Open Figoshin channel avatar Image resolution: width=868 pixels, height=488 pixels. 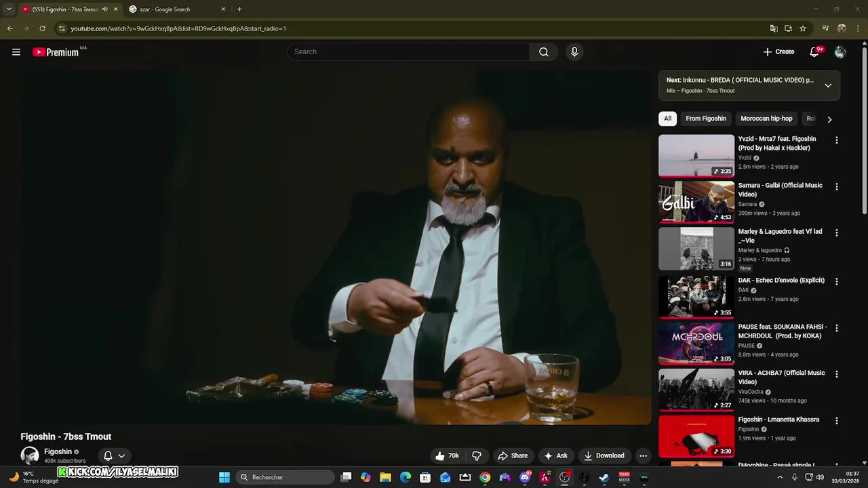point(30,455)
